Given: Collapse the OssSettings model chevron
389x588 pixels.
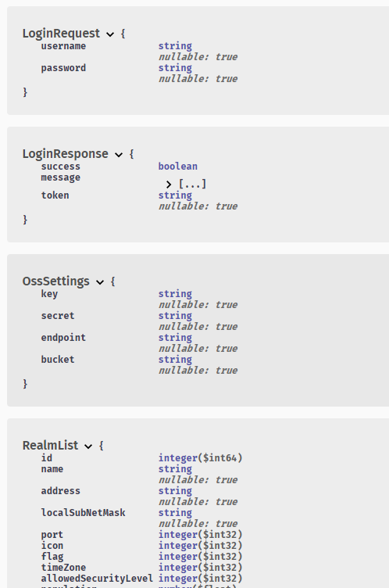Looking at the screenshot, I should click(100, 282).
